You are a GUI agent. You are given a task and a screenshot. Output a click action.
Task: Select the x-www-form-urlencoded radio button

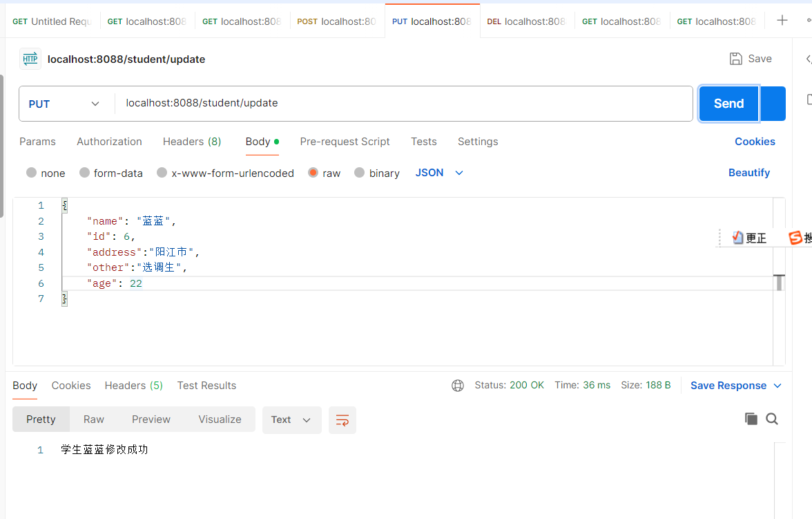pyautogui.click(x=162, y=173)
